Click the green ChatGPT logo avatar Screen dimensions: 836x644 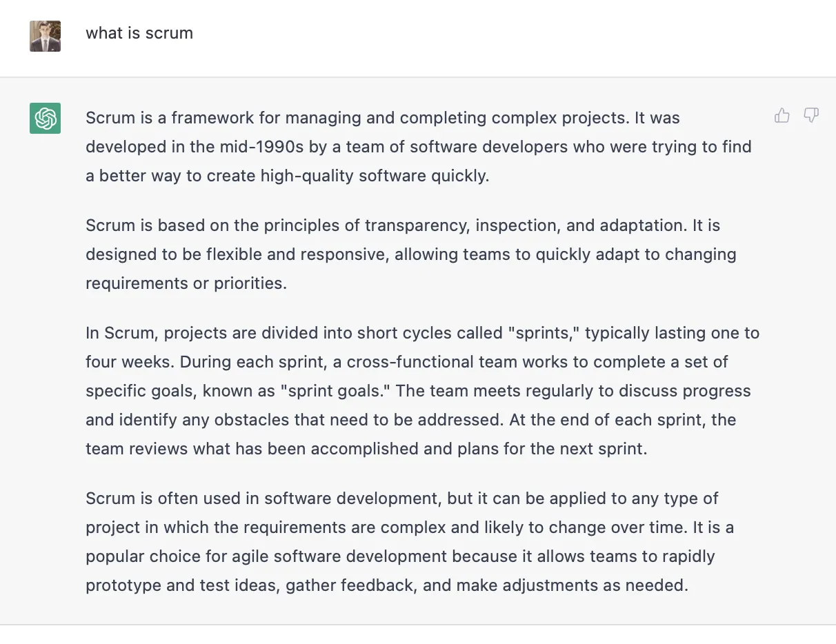coord(45,118)
